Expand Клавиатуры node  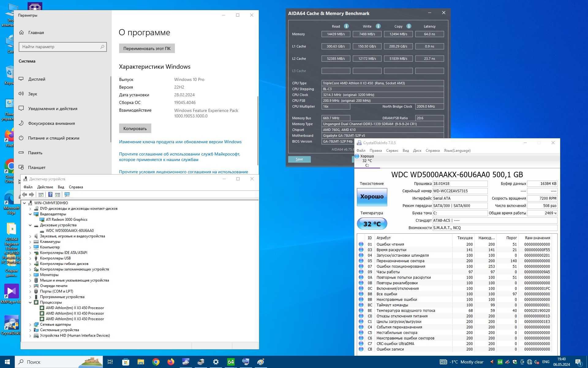click(30, 242)
